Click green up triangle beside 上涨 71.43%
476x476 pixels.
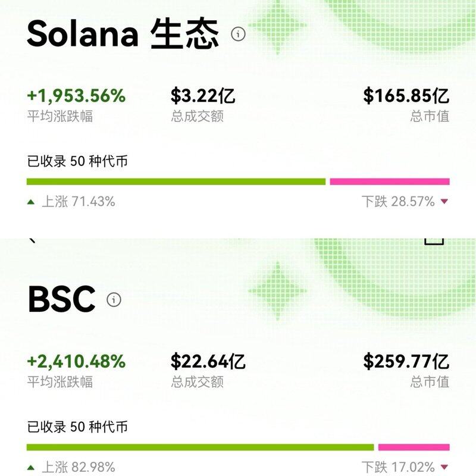31,202
